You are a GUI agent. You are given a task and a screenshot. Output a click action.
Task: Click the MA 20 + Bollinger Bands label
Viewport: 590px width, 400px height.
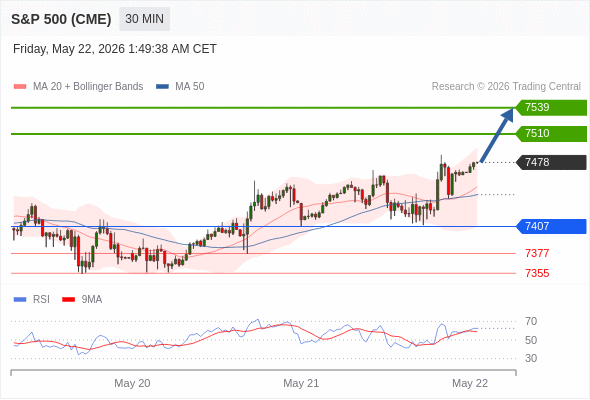(88, 87)
